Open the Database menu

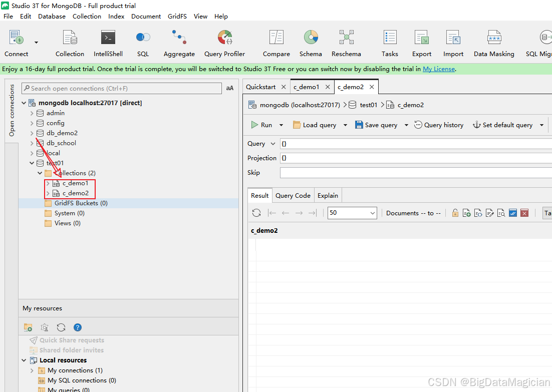click(52, 16)
